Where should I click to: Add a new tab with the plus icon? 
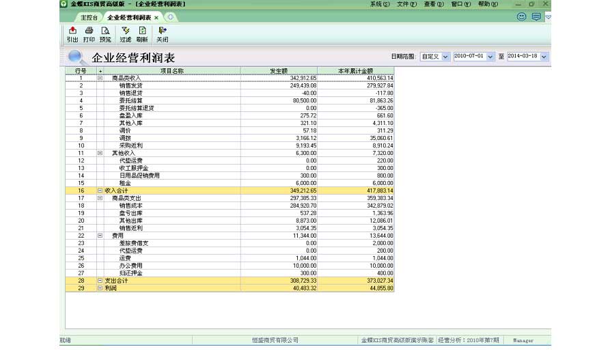point(170,17)
